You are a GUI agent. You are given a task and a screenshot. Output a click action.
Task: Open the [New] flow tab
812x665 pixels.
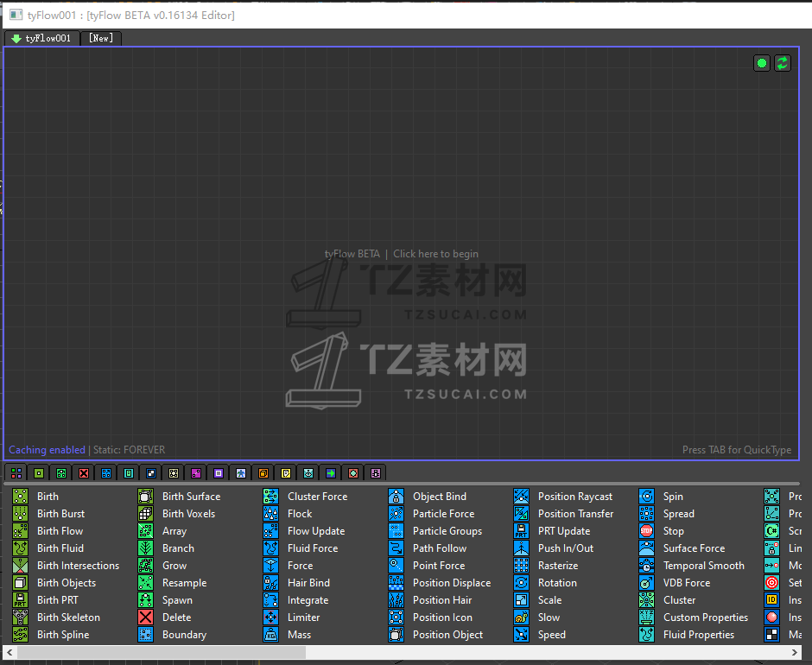point(101,38)
